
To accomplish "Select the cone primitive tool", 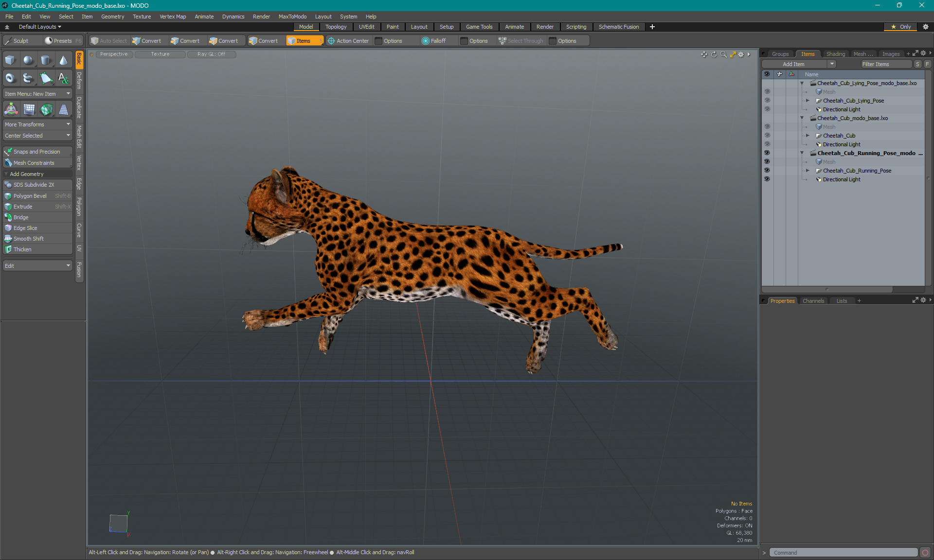I will tap(63, 60).
